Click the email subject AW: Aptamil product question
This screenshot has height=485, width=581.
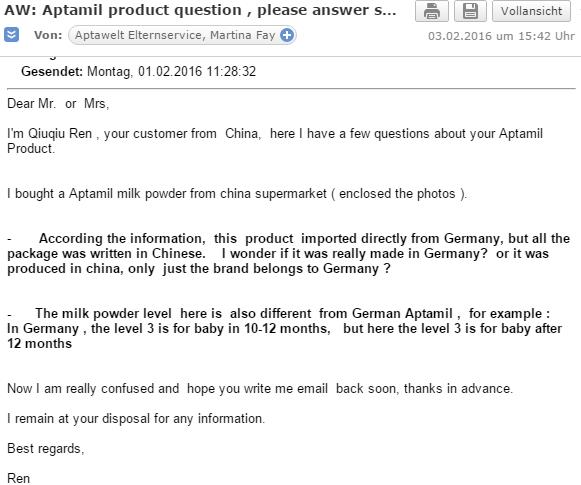tap(200, 10)
